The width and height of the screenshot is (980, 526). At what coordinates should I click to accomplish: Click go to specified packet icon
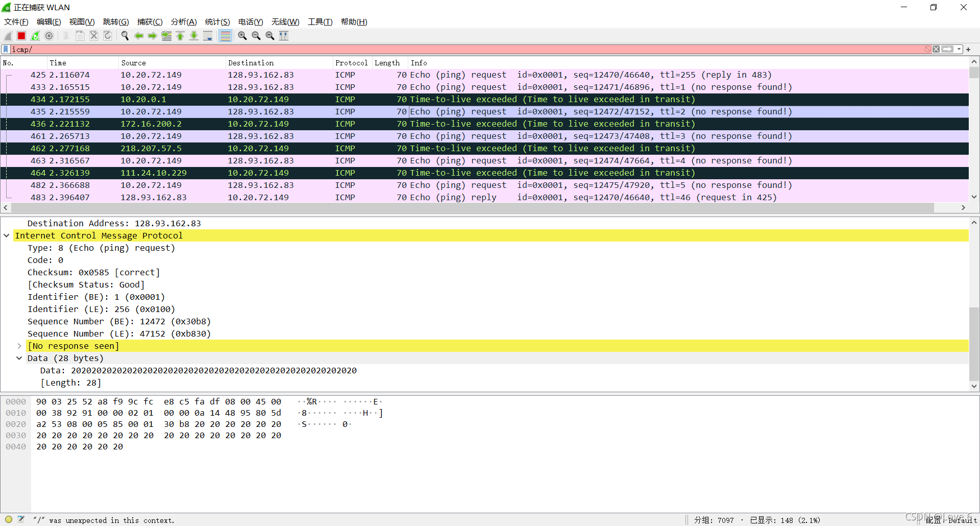[x=166, y=36]
